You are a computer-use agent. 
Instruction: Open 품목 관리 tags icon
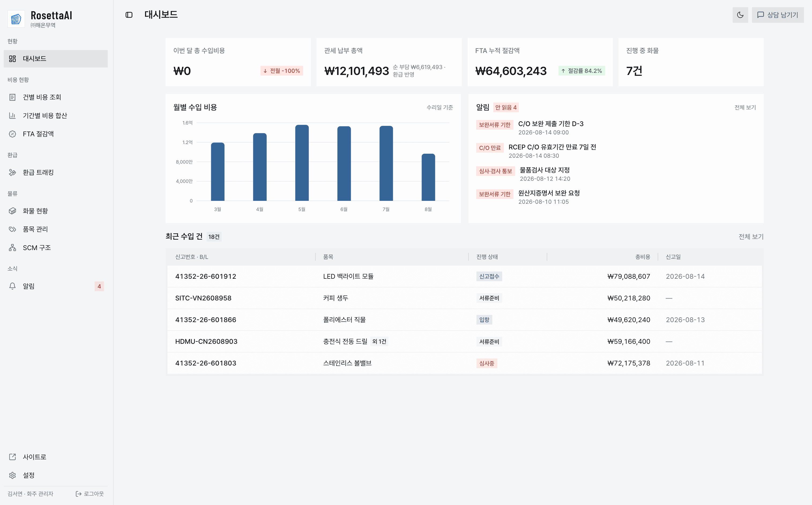point(12,229)
